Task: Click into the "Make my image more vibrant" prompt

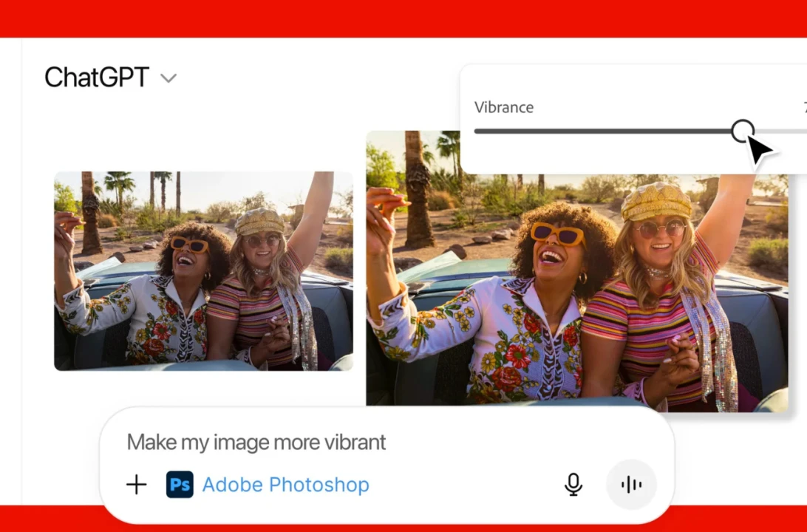Action: coord(256,443)
